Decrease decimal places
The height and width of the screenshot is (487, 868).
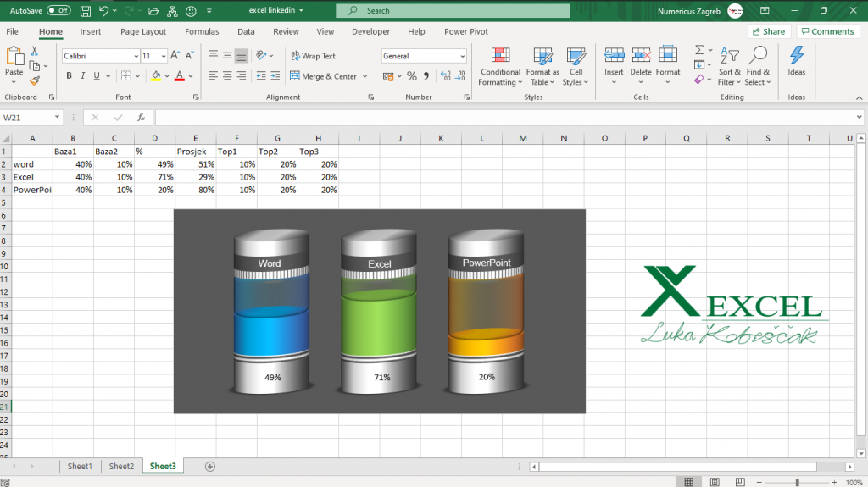pos(460,76)
